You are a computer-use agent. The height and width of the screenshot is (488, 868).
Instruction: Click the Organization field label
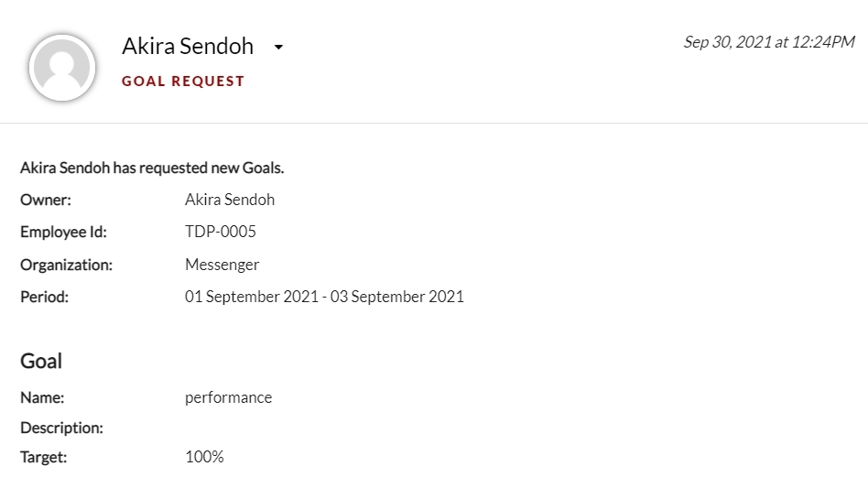(66, 265)
